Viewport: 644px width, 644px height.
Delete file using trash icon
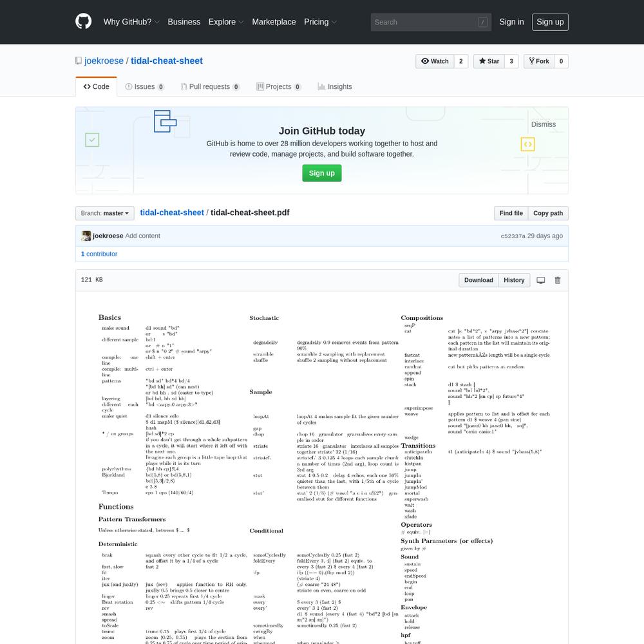[557, 280]
